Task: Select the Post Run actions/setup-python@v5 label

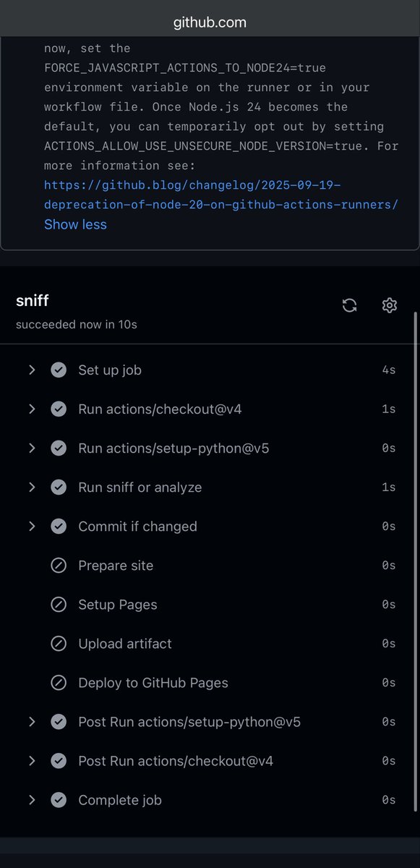Action: [189, 722]
